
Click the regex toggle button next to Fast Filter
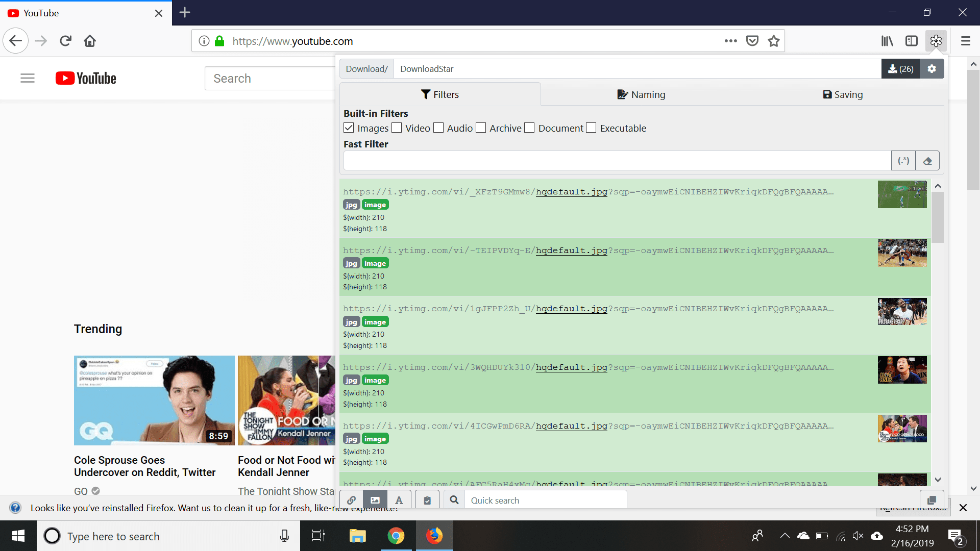click(903, 160)
